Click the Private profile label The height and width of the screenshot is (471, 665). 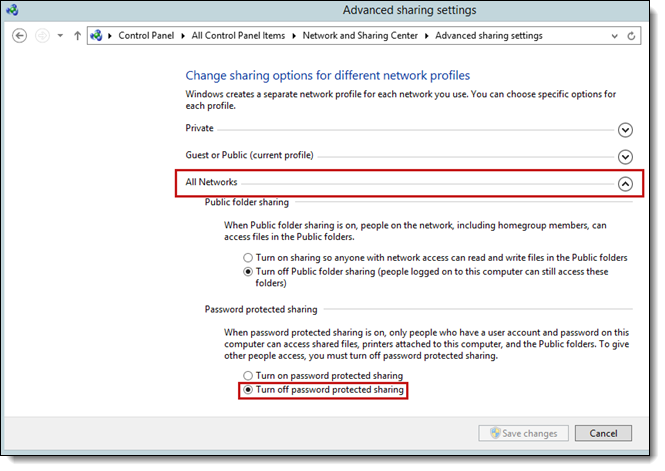point(199,128)
